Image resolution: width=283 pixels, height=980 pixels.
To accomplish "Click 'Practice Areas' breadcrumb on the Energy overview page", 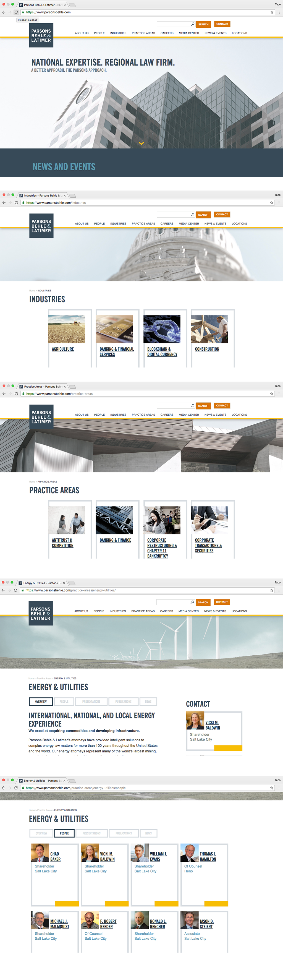I will (44, 678).
